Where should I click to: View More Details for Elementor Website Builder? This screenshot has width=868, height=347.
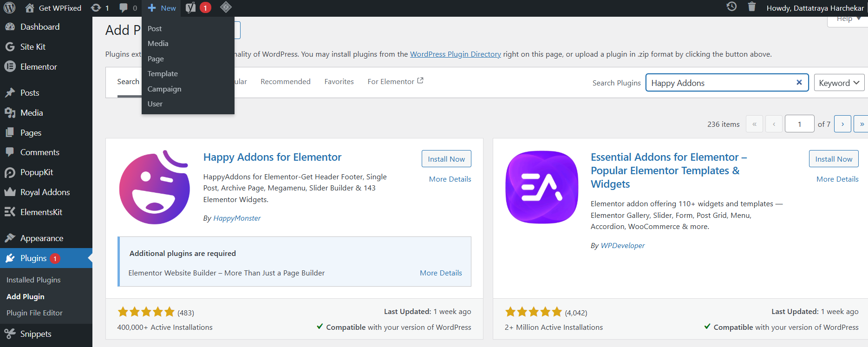(x=441, y=273)
